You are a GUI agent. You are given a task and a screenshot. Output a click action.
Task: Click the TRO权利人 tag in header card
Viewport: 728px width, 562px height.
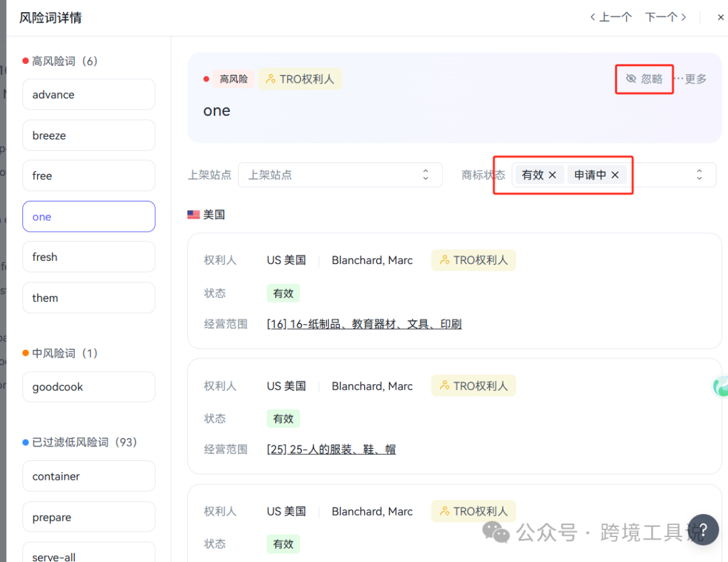(x=300, y=80)
